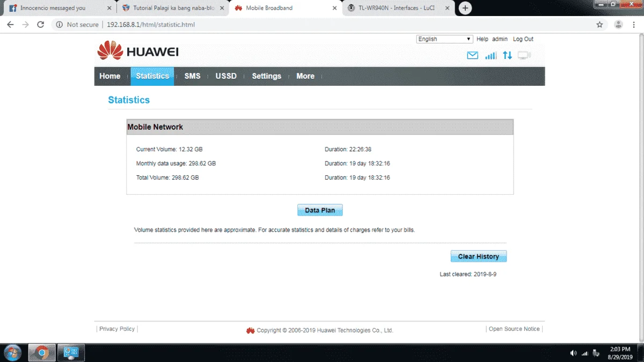Bookmark this page with the star icon
Screen dimensions: 644x362
pyautogui.click(x=599, y=25)
